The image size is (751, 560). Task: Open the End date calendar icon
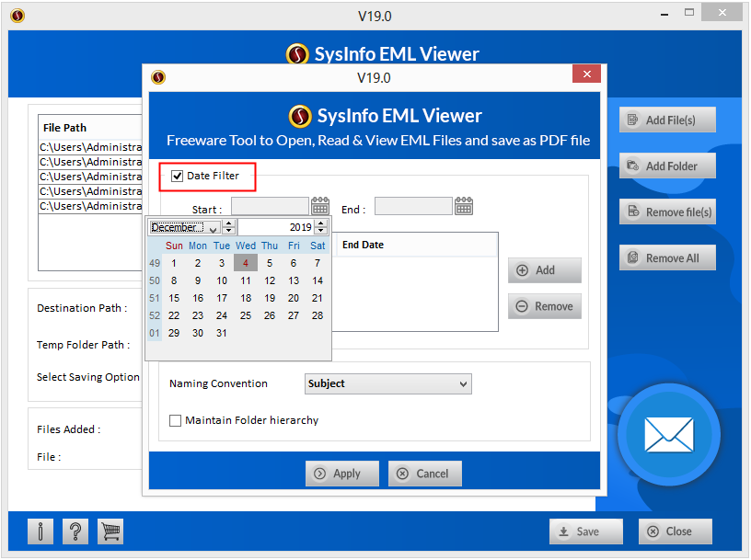pyautogui.click(x=464, y=206)
